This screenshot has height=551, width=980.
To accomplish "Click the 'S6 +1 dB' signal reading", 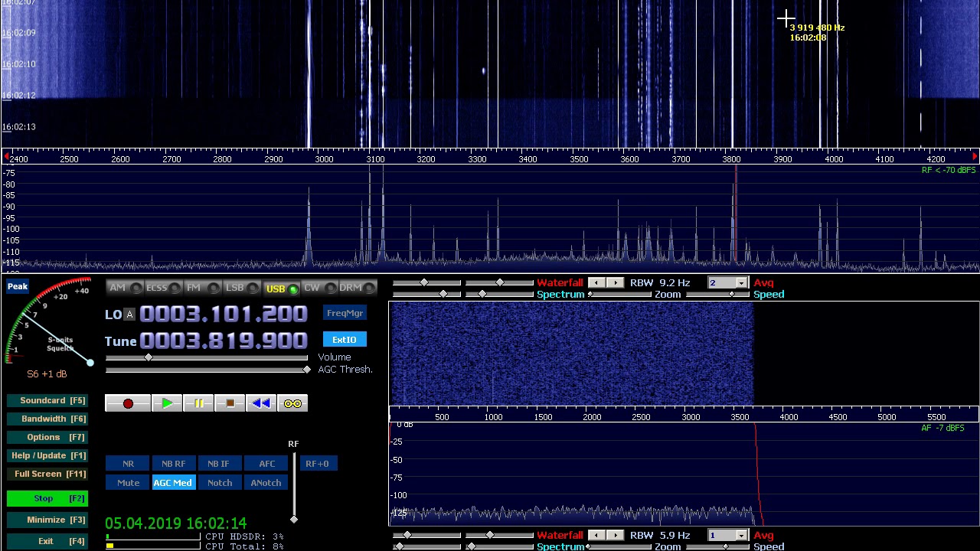I will click(47, 374).
